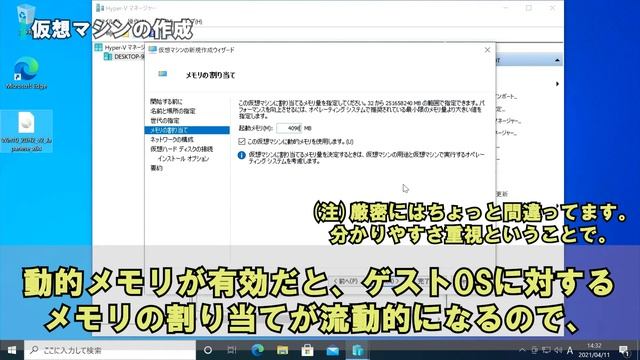Select the 名前と場所の指定 wizard step

tap(173, 111)
